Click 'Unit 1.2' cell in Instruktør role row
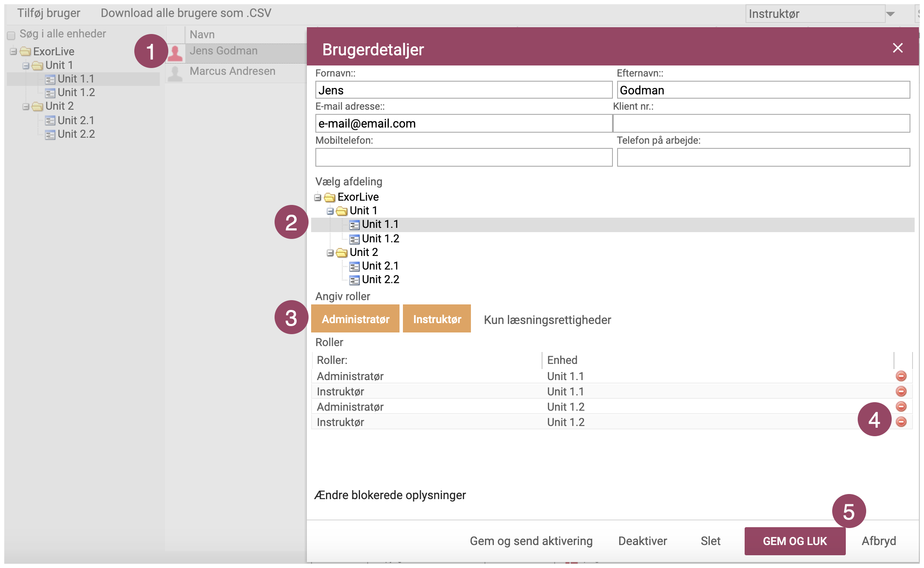Screen dimensions: 924x568 [x=566, y=422]
